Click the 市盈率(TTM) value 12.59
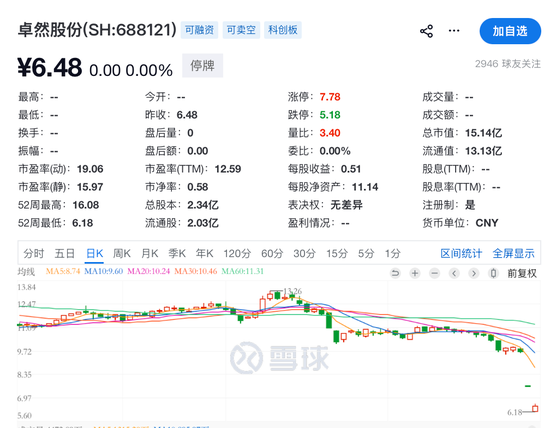Image resolution: width=550 pixels, height=428 pixels. 228,169
